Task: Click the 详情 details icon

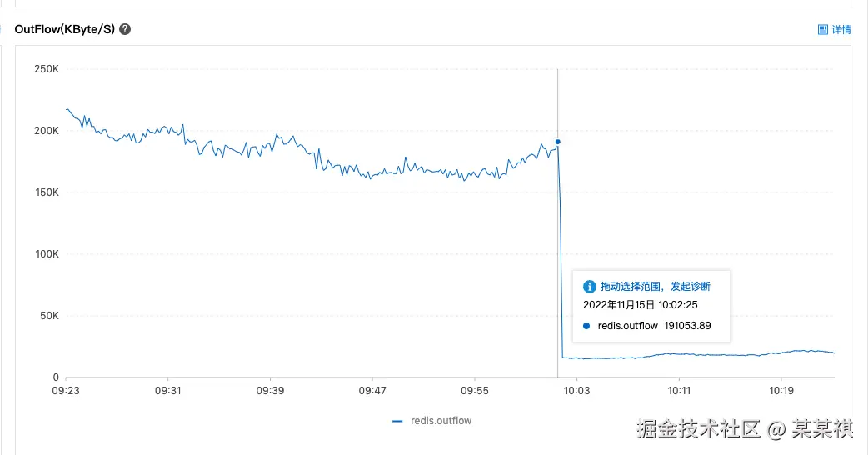Action: 823,30
